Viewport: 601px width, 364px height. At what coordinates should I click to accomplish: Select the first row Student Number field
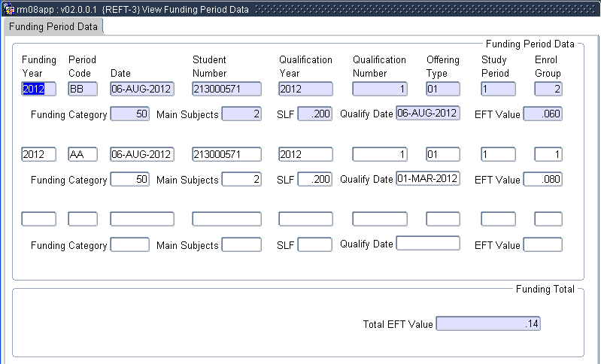coord(226,89)
